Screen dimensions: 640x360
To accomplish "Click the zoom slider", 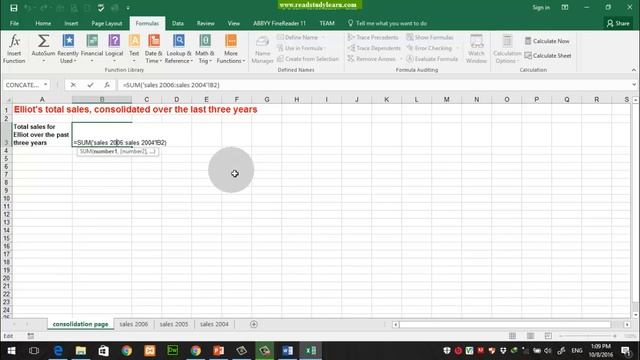I will click(588, 336).
